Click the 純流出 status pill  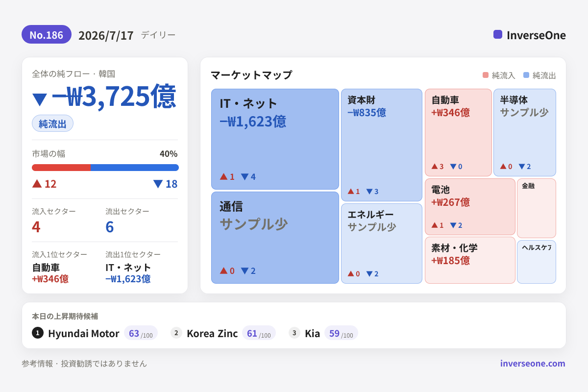coord(52,123)
